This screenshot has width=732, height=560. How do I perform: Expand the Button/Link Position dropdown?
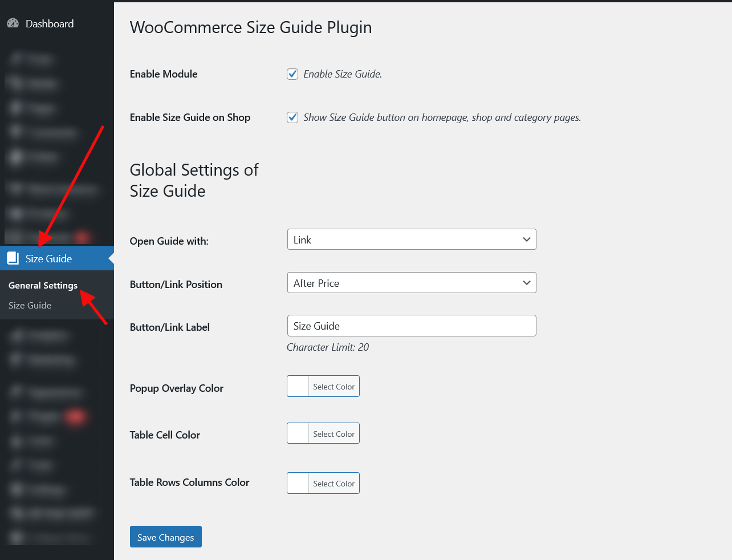[x=412, y=283]
